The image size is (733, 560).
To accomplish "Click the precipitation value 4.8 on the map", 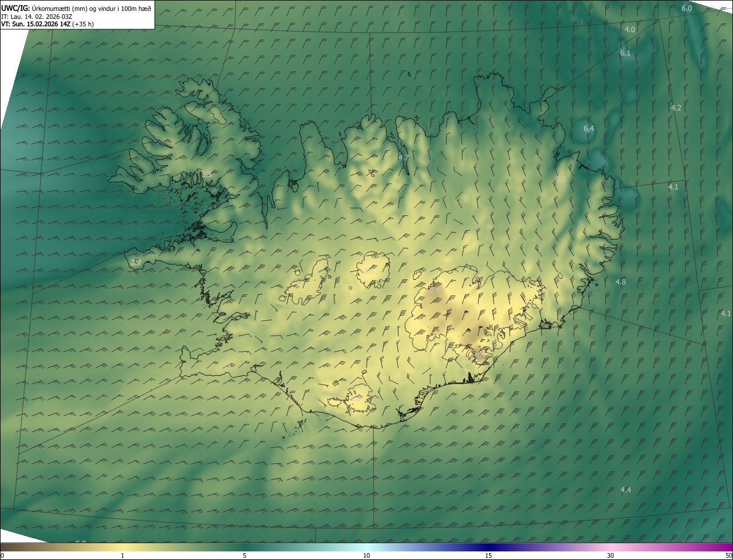I will (621, 282).
